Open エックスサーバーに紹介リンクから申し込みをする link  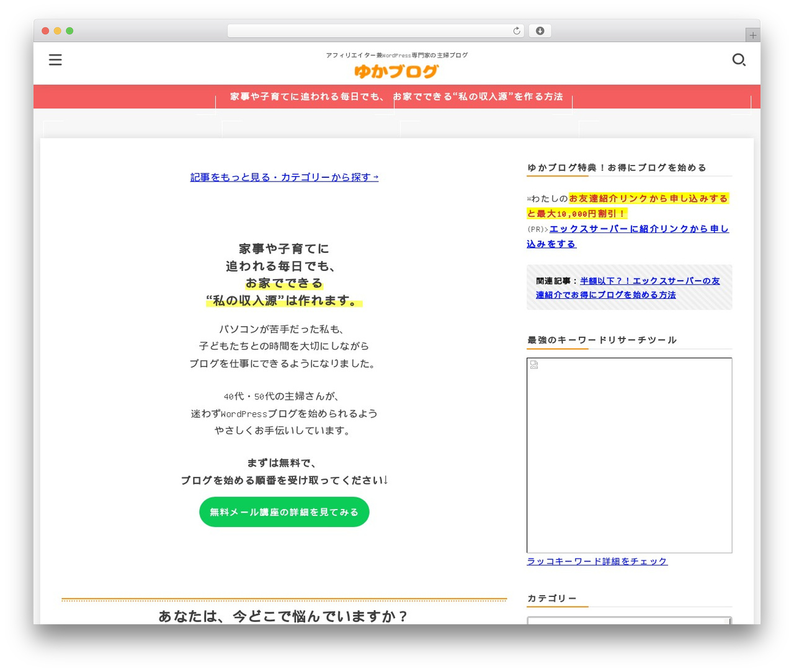pyautogui.click(x=628, y=236)
